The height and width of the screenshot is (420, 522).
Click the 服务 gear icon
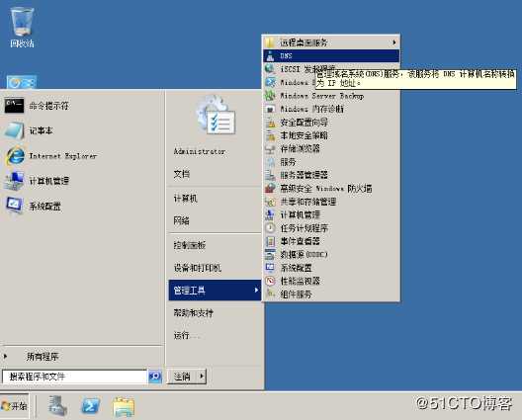(x=270, y=162)
